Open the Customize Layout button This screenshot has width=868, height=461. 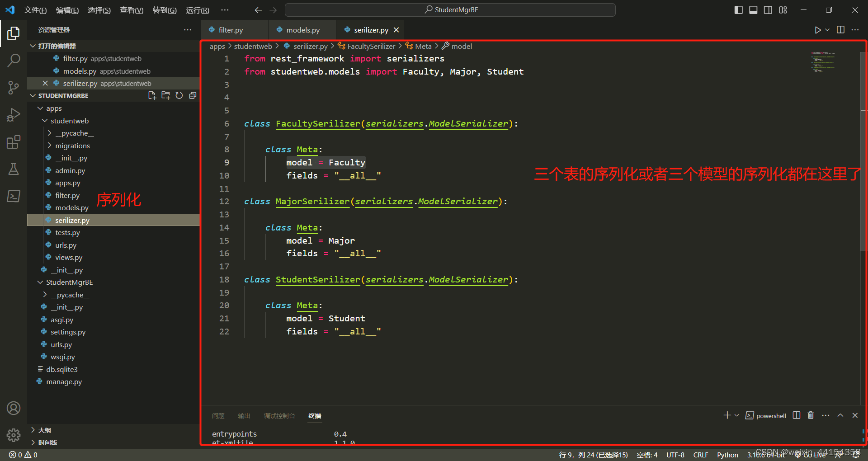coord(783,10)
